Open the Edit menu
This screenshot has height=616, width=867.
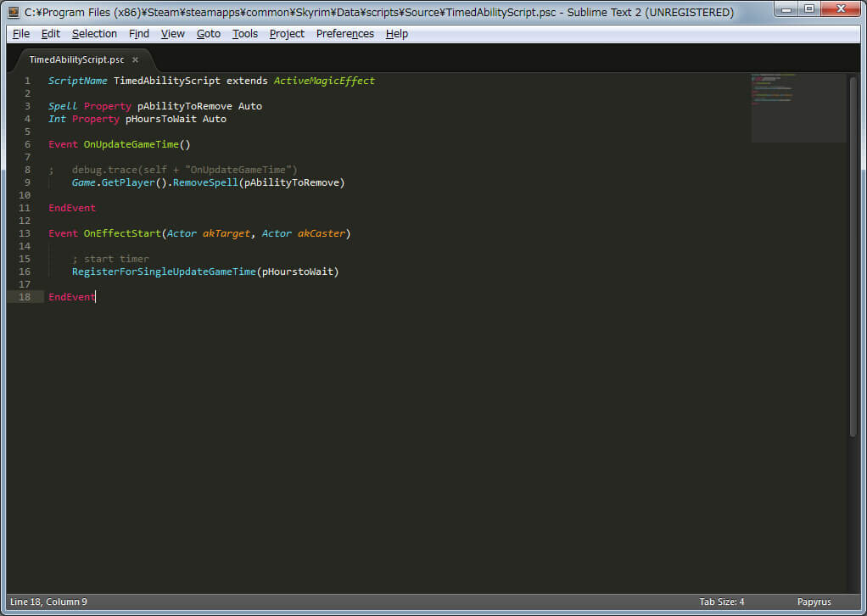click(x=51, y=34)
